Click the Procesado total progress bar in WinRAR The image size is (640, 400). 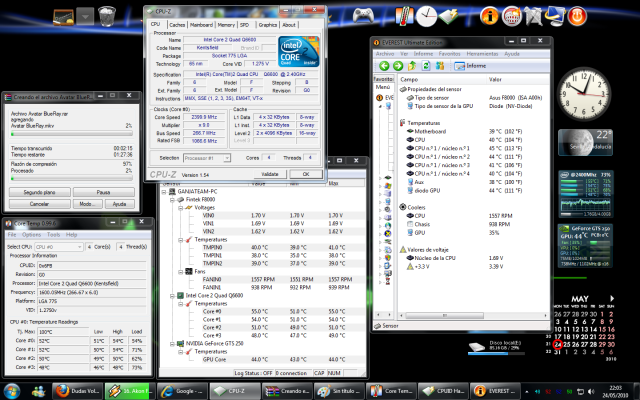(x=71, y=178)
